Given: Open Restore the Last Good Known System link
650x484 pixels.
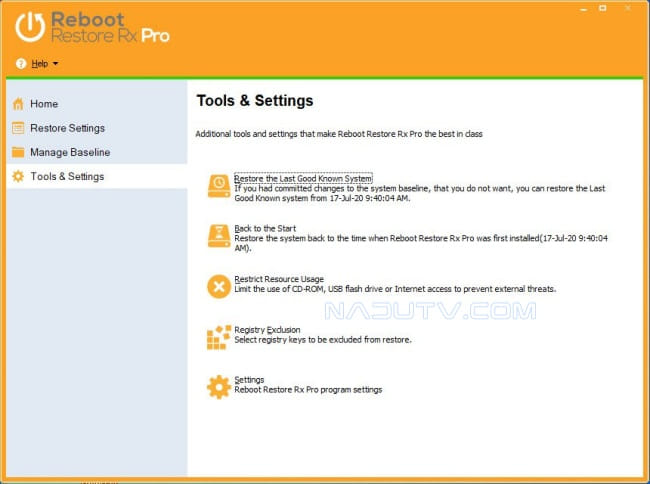Looking at the screenshot, I should pyautogui.click(x=303, y=178).
